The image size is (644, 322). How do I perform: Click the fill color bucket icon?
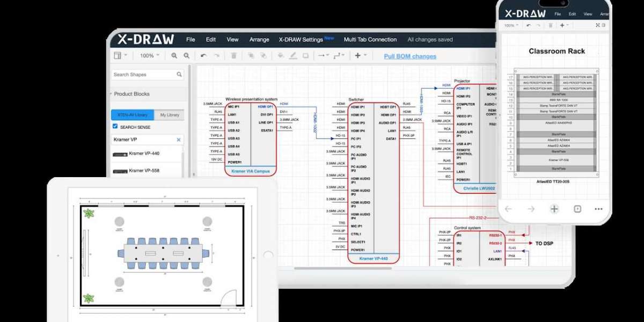[x=280, y=56]
